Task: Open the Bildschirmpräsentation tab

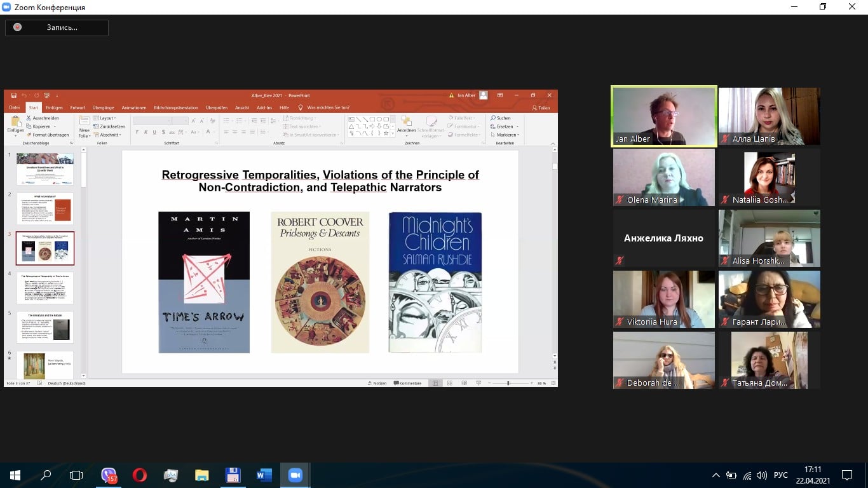Action: pos(176,107)
